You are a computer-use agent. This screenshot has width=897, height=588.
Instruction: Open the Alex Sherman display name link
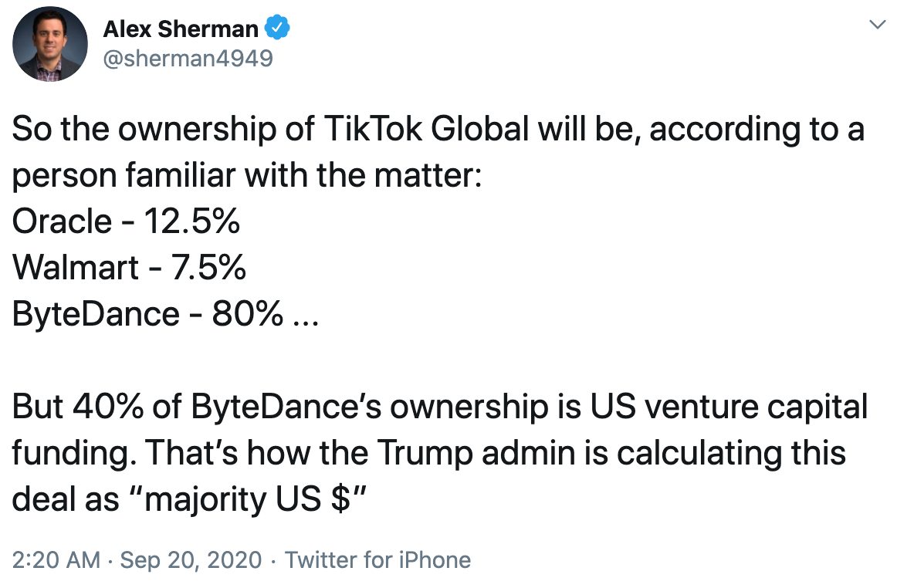coord(181,29)
